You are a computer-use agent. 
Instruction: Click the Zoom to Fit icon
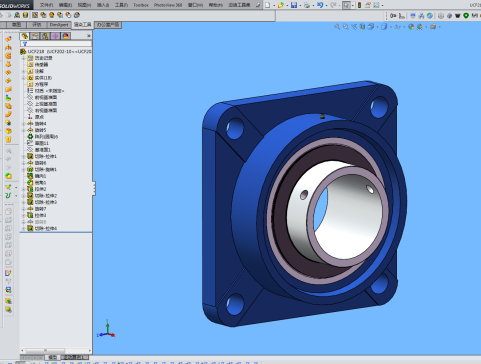(337, 27)
